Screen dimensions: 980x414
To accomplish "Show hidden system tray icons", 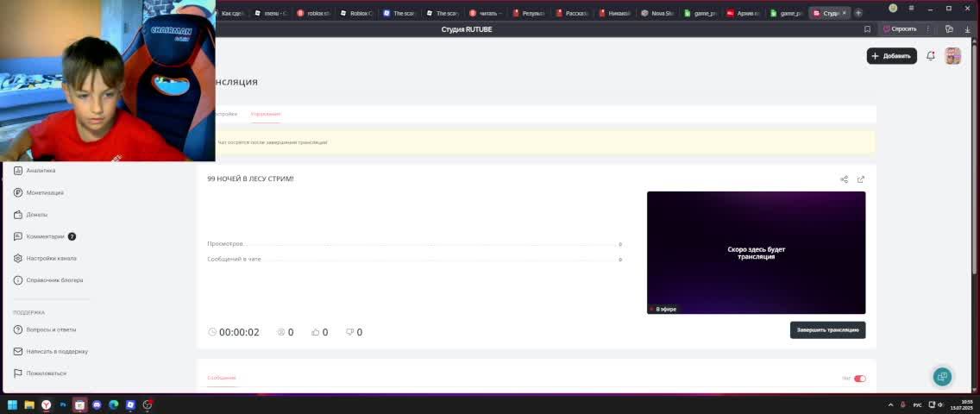I will tap(890, 405).
